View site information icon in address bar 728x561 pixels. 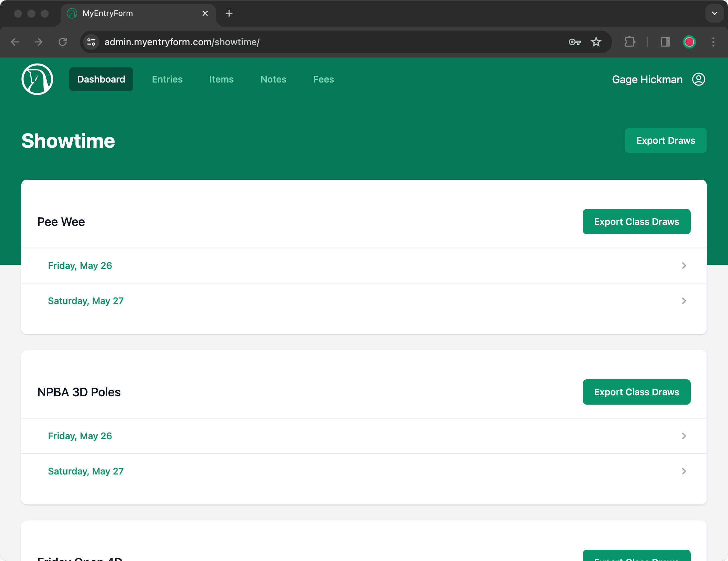(x=91, y=42)
